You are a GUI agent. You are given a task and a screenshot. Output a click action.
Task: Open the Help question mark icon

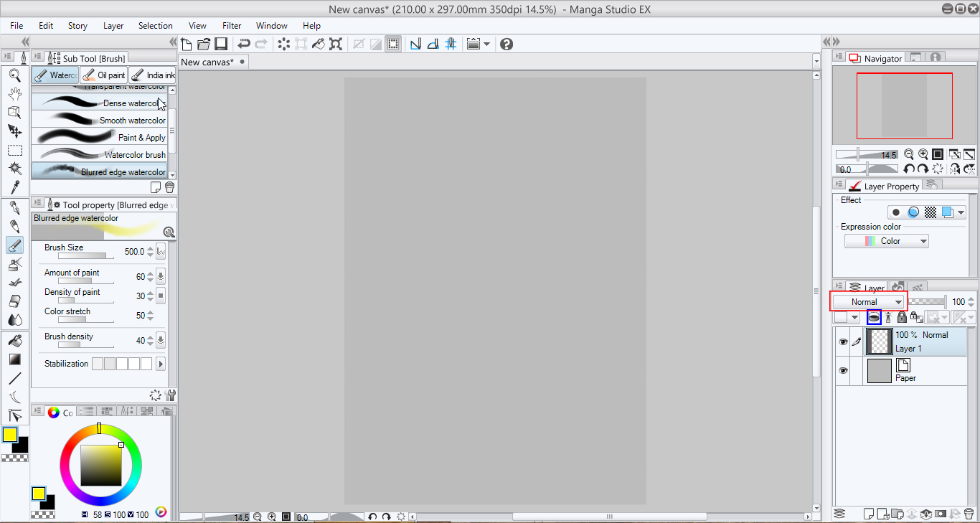tap(507, 44)
